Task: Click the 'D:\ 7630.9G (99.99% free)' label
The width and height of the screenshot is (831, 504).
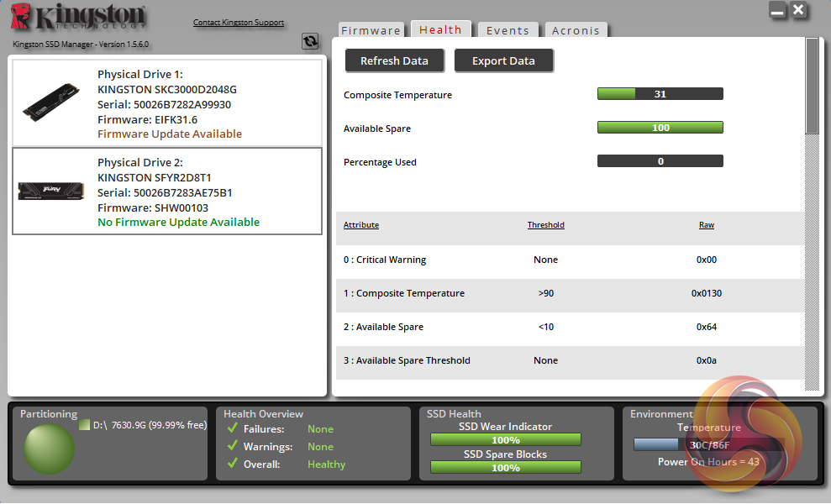Action: 150,425
